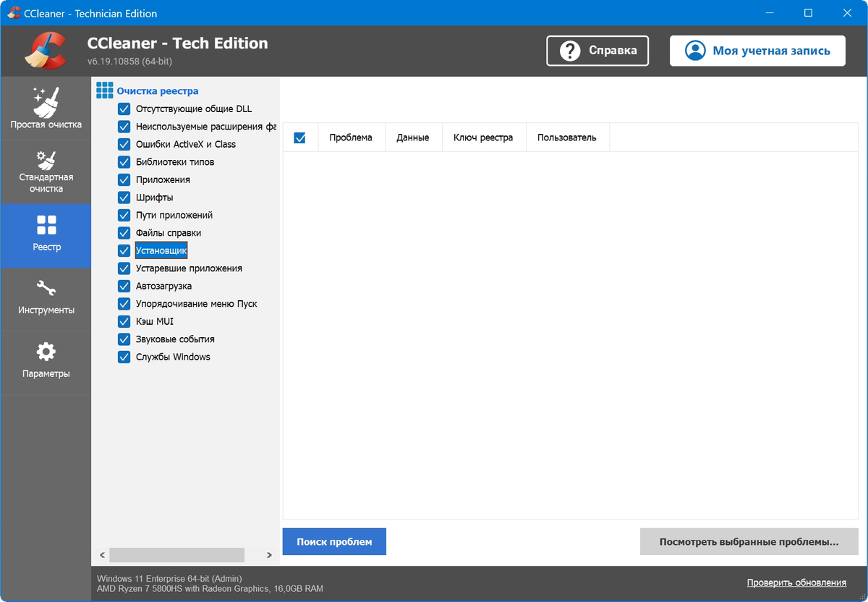The height and width of the screenshot is (602, 868).
Task: Click Проверить обновления link
Action: (796, 582)
